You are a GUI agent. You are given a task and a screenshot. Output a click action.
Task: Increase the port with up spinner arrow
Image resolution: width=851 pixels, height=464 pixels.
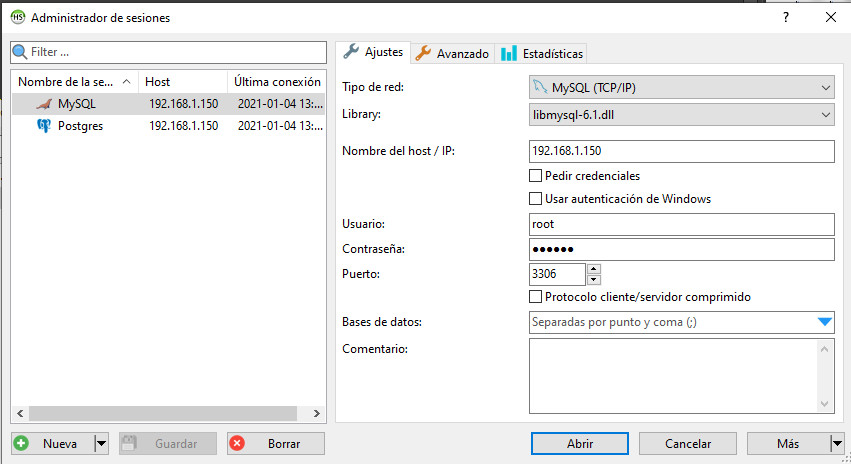coord(594,269)
